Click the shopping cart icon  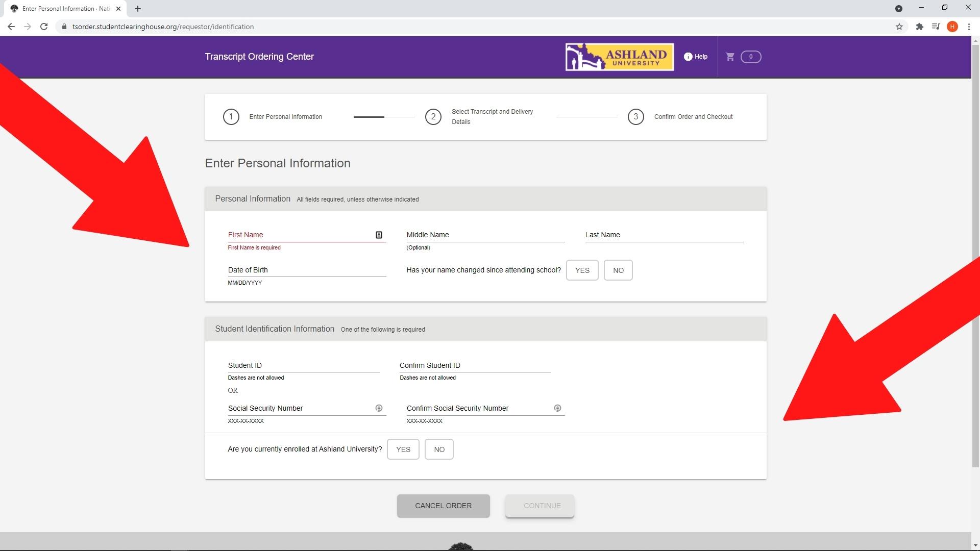(730, 57)
